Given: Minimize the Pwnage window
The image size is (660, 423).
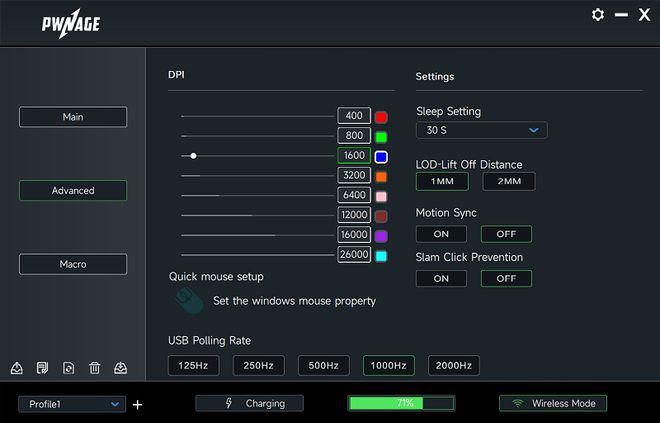Looking at the screenshot, I should (x=621, y=15).
